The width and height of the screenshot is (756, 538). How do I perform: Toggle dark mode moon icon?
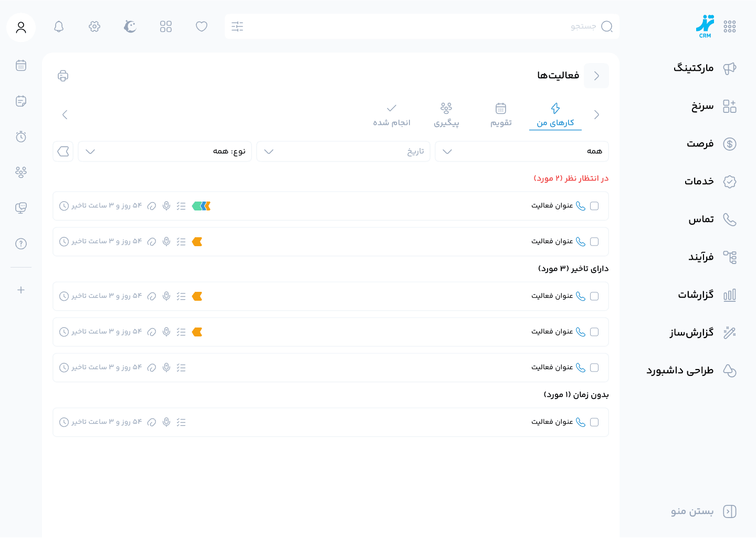click(130, 26)
